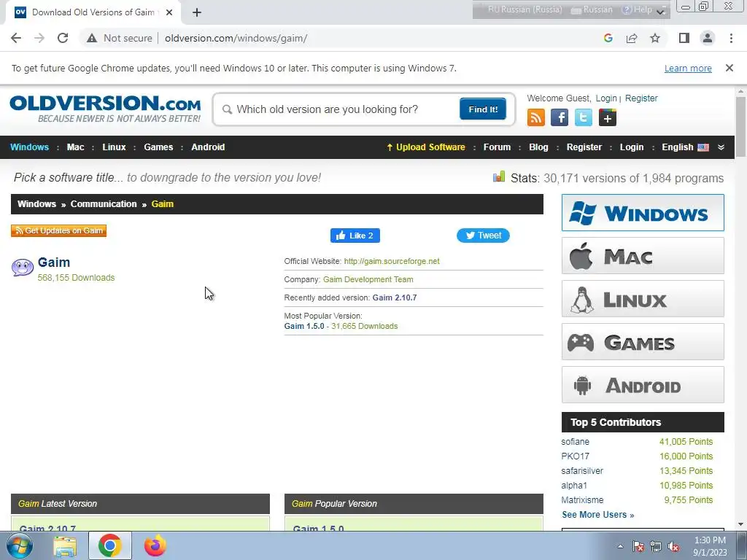Go back using the browser back arrow
The width and height of the screenshot is (747, 560).
16,38
